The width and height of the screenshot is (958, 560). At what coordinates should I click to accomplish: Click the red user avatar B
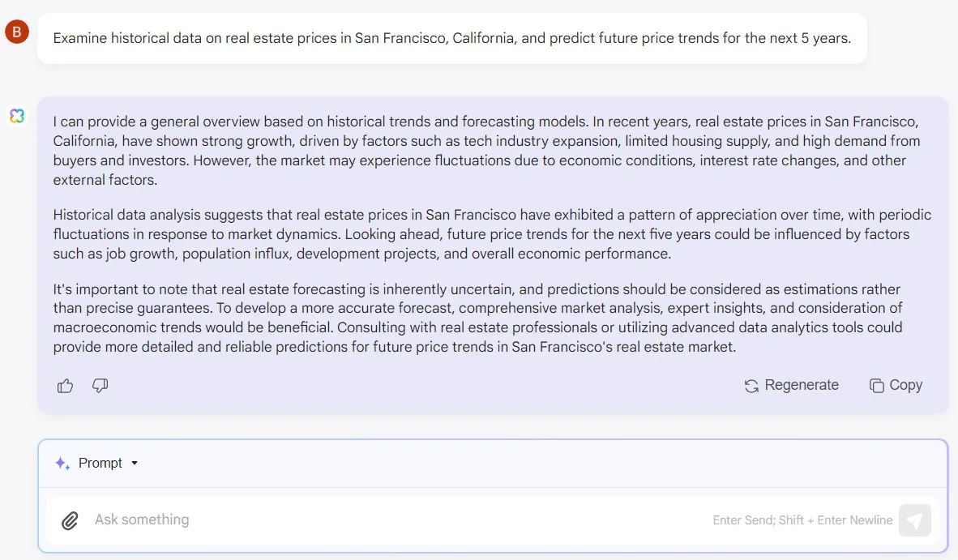16,32
